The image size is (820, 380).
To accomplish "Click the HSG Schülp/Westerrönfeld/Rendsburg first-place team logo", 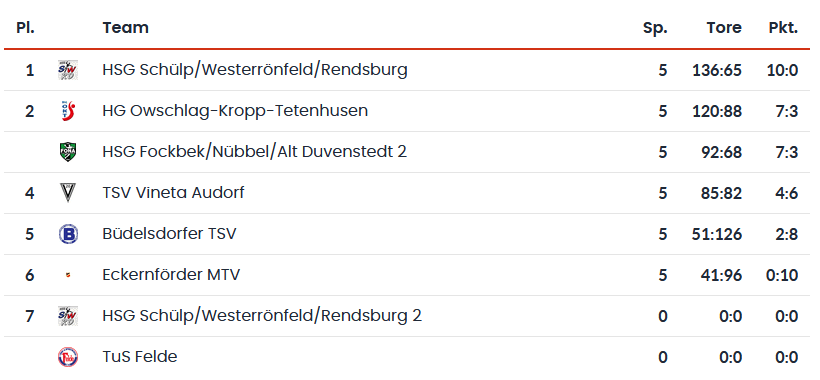I will (67, 70).
